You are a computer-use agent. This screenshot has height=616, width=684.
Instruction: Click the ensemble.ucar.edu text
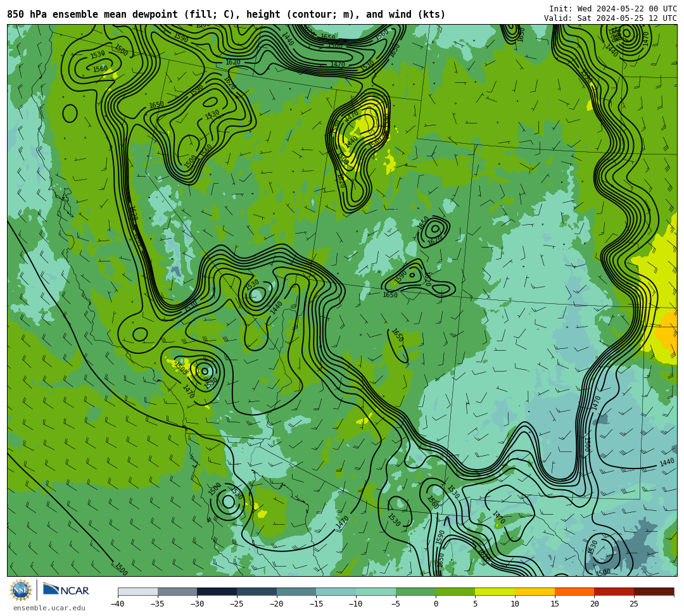point(49,608)
